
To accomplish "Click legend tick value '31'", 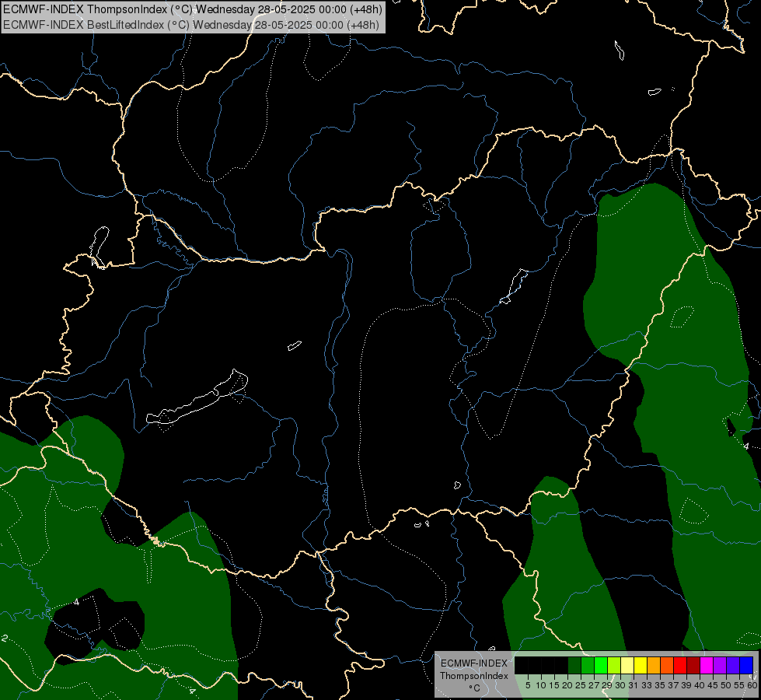I will click(634, 685).
